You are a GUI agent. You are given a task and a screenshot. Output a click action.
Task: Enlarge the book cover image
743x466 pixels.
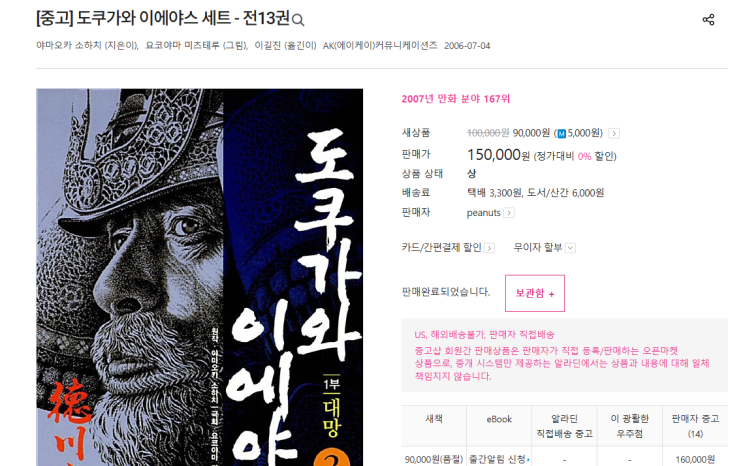[x=199, y=277]
